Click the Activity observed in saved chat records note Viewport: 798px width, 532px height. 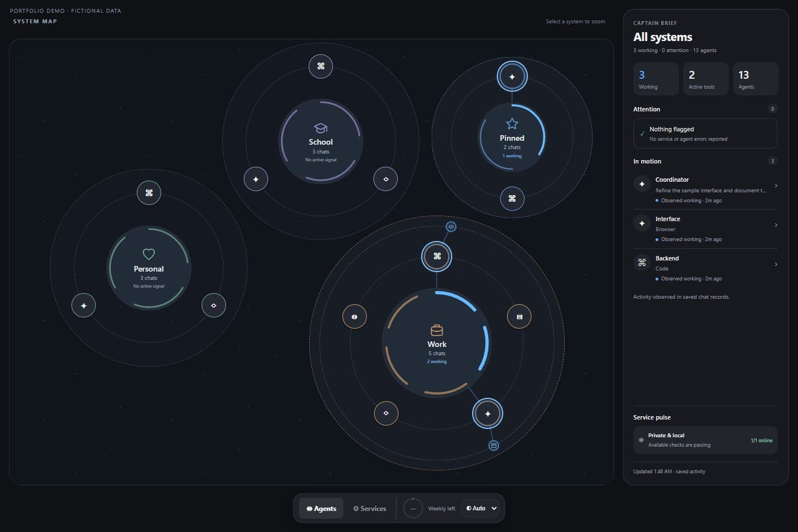(x=682, y=297)
